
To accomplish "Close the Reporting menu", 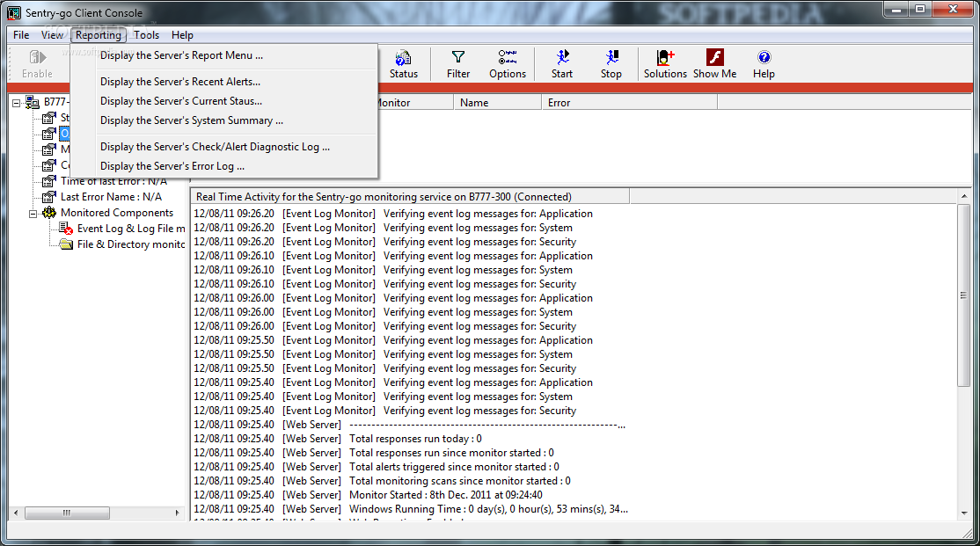I will tap(99, 35).
